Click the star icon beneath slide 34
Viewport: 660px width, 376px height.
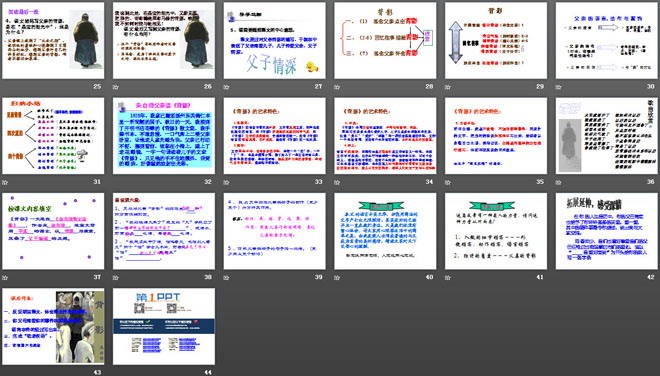coord(337,182)
